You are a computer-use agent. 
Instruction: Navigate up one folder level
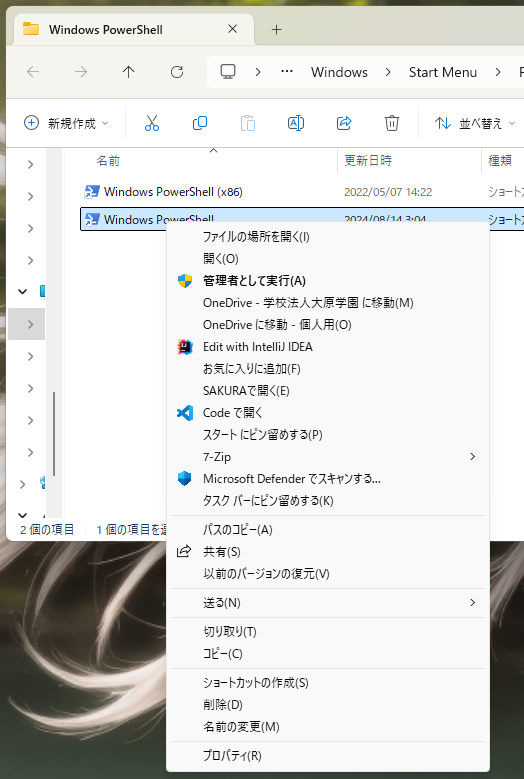click(129, 72)
